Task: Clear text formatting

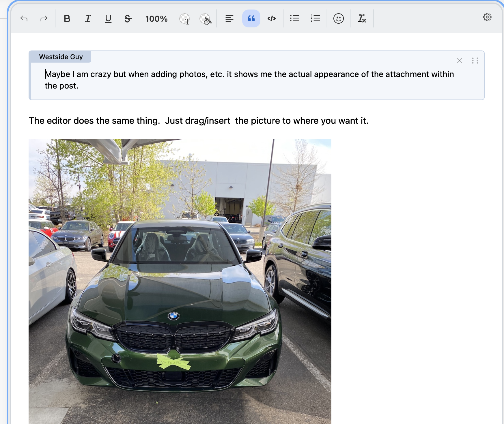Action: click(362, 18)
